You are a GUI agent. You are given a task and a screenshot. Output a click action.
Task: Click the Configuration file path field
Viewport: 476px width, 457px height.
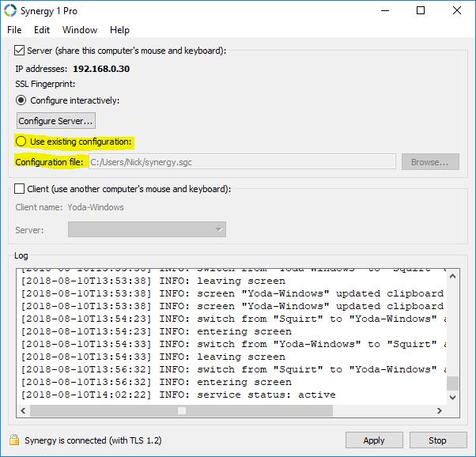[x=241, y=162]
